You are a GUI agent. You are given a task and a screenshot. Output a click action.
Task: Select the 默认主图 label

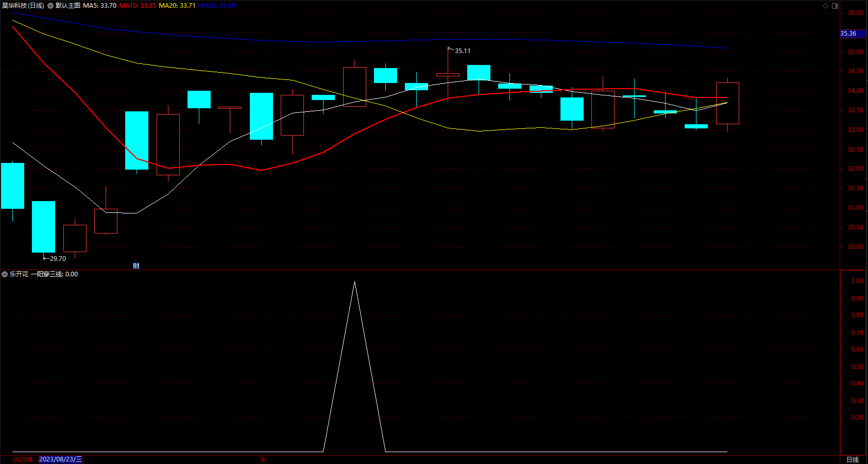tap(68, 6)
